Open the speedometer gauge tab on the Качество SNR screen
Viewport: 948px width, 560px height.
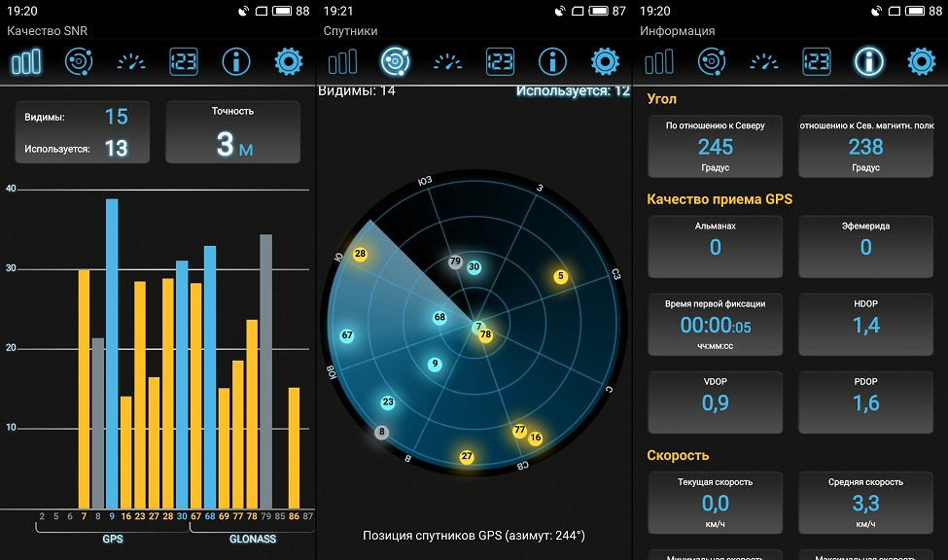tap(131, 61)
